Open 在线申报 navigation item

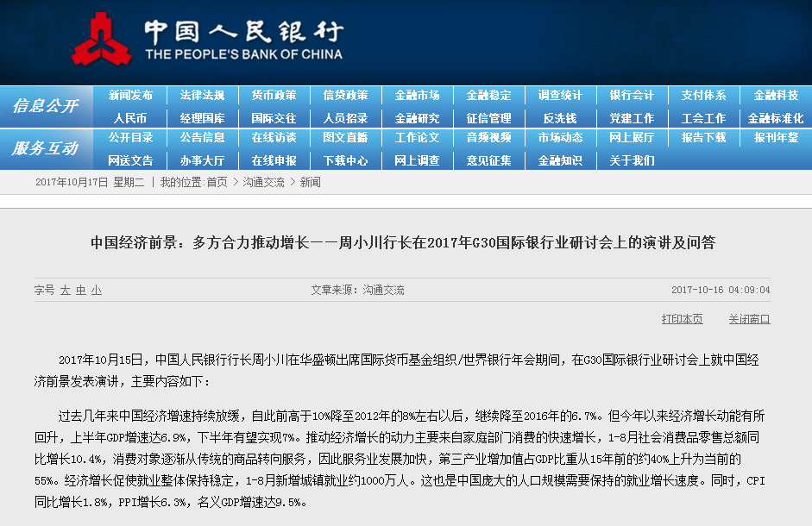click(x=274, y=161)
